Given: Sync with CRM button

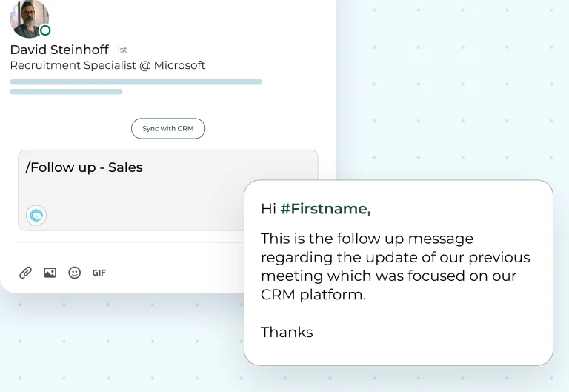Looking at the screenshot, I should pos(168,128).
